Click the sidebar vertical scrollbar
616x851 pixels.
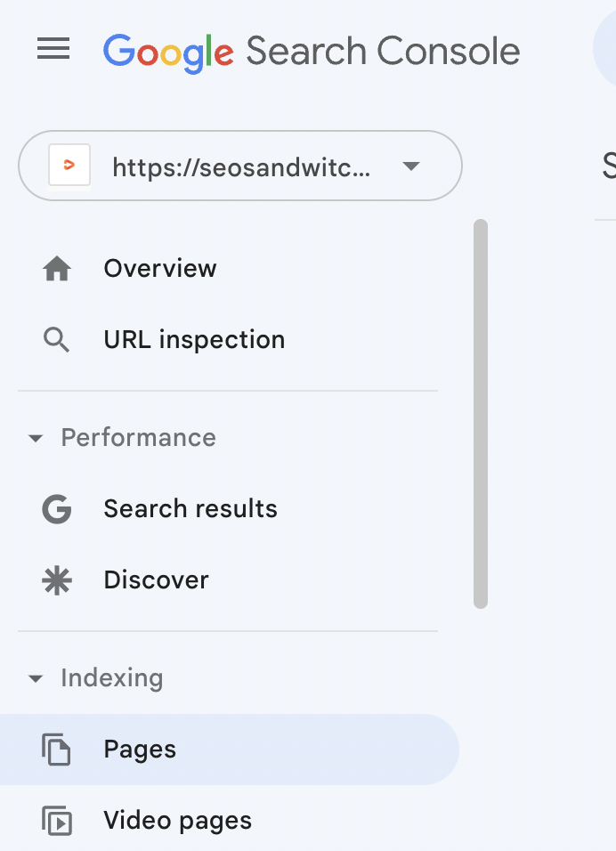tap(481, 414)
